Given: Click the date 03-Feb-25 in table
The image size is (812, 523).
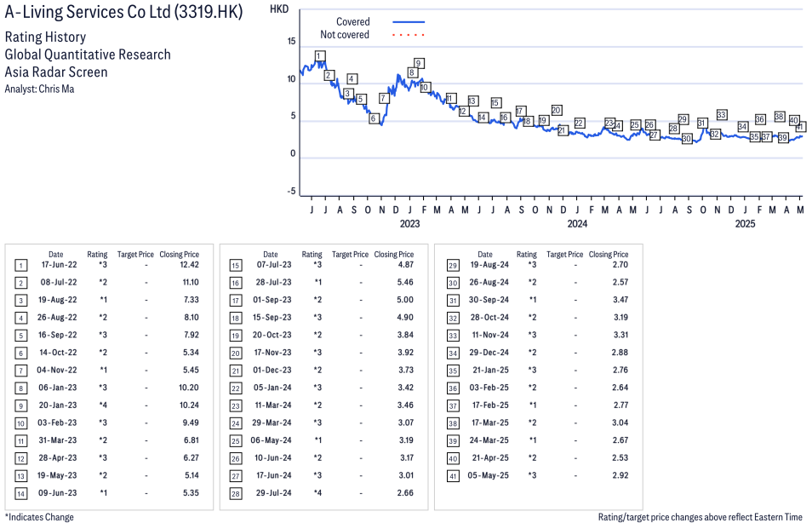Looking at the screenshot, I should (489, 388).
